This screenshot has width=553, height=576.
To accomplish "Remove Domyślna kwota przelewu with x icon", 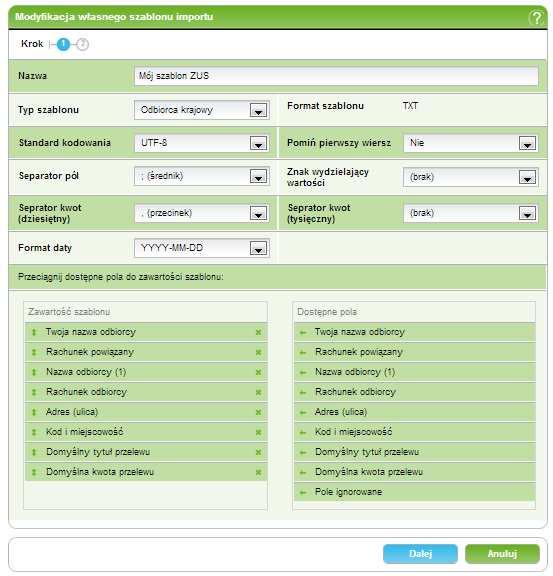I will [258, 472].
